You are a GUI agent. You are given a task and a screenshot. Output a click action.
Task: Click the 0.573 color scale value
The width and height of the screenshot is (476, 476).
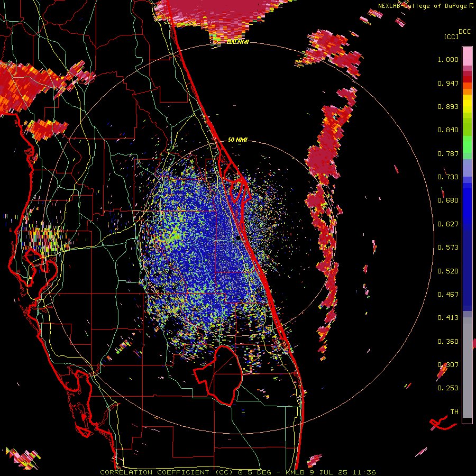[x=448, y=248]
